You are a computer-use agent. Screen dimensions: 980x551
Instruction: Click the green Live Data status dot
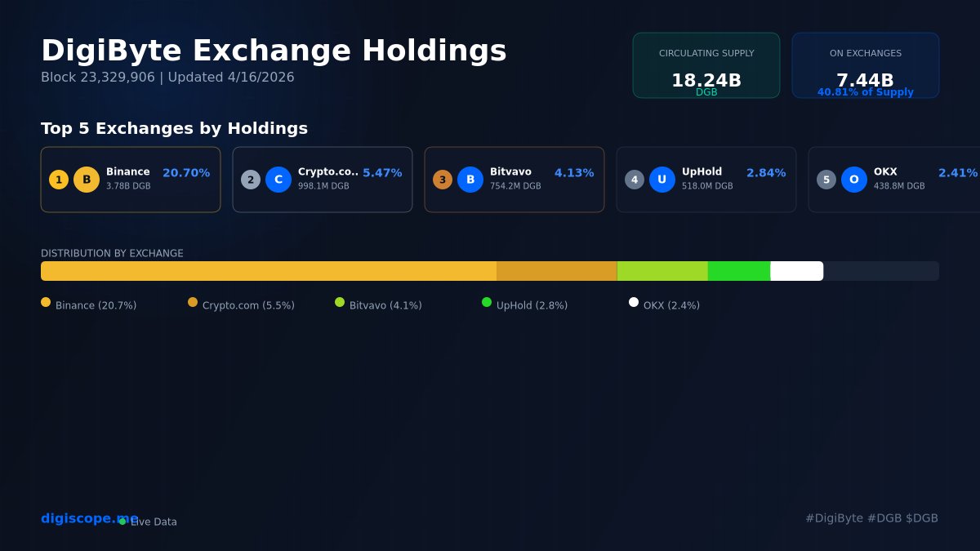pos(122,521)
